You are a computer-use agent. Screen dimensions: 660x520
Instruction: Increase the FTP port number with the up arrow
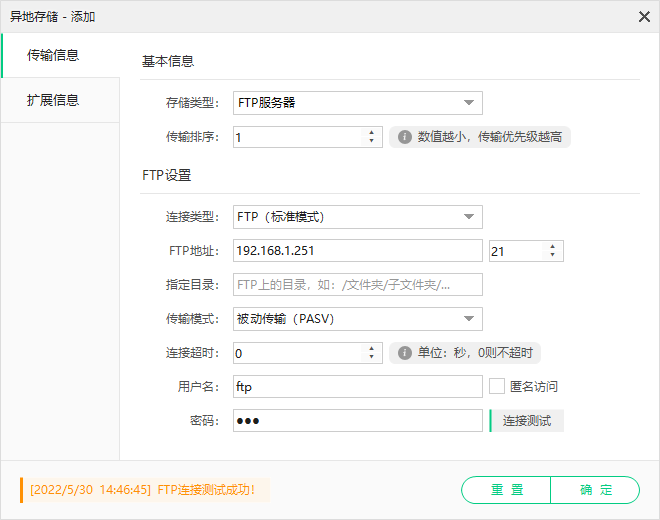tap(552, 247)
